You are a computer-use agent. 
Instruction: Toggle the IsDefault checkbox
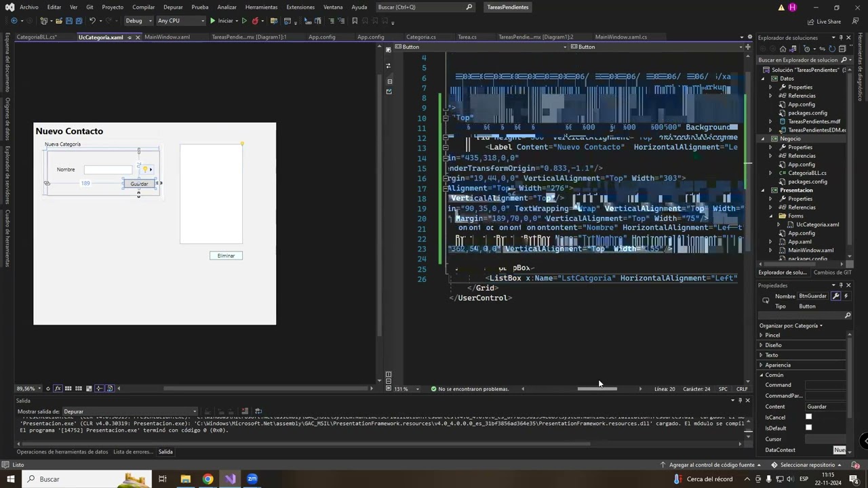pyautogui.click(x=808, y=428)
